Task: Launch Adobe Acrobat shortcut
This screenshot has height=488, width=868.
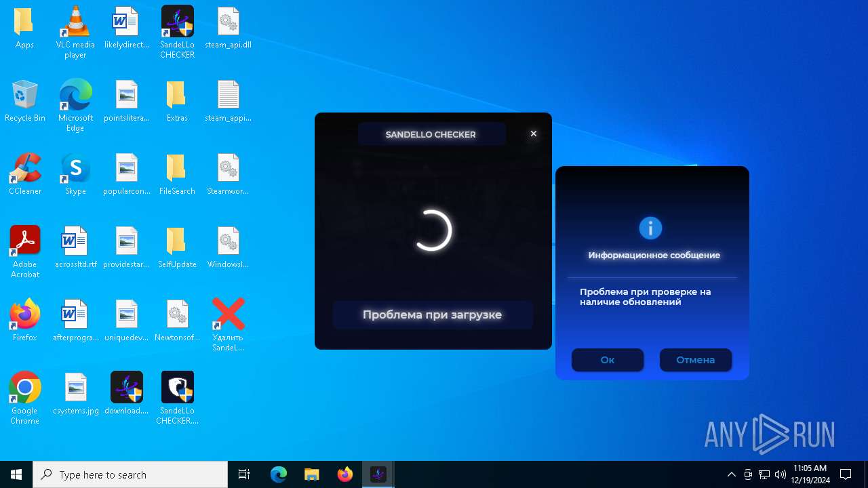Action: [24, 251]
